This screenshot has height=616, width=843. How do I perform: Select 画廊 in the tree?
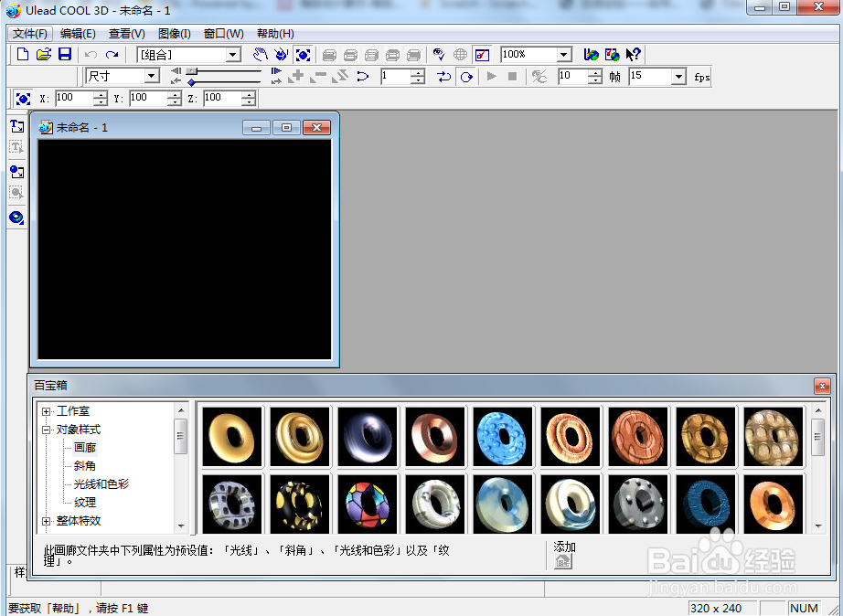(x=85, y=447)
